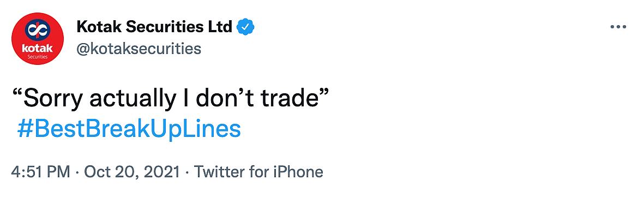Click the small 'Securities' text inside avatar

point(38,57)
